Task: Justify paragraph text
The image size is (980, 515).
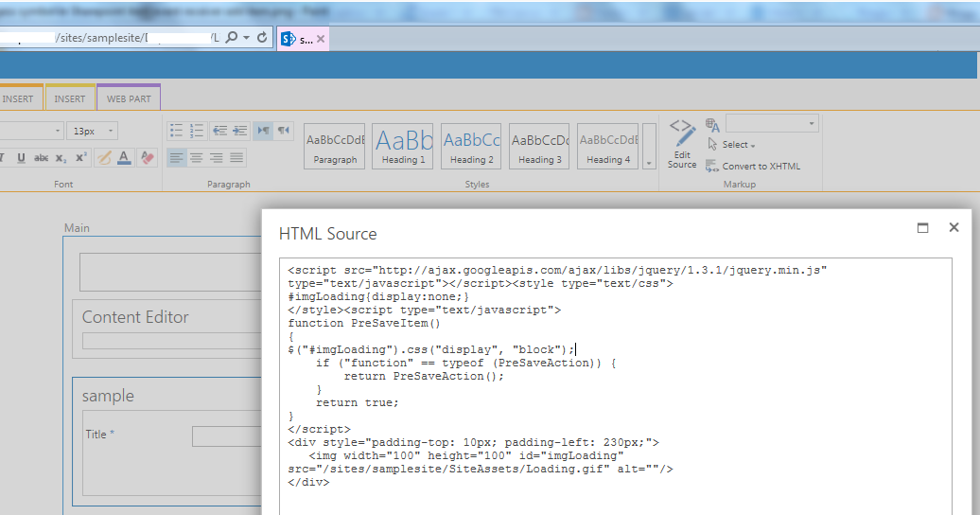Action: click(x=236, y=158)
